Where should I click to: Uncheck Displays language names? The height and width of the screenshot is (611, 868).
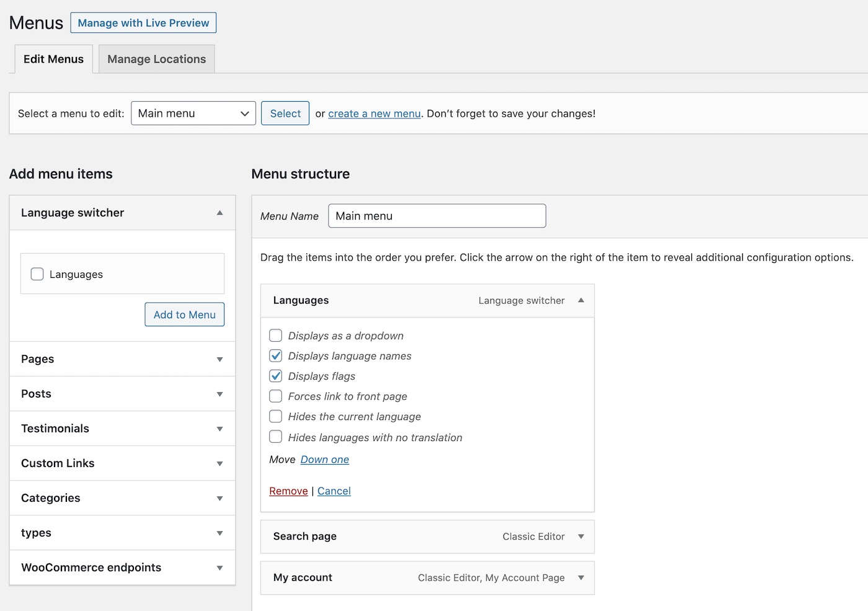click(276, 356)
